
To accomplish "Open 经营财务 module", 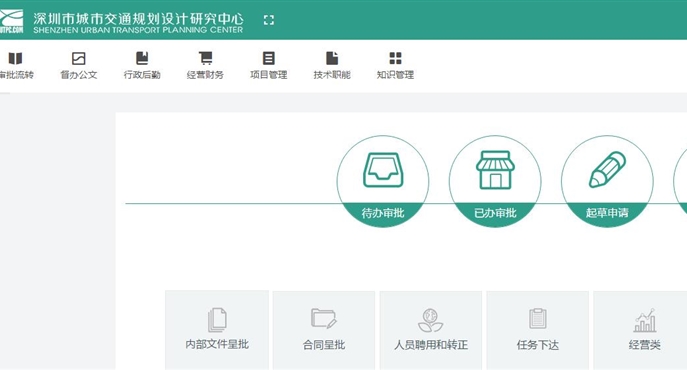I will [x=205, y=66].
